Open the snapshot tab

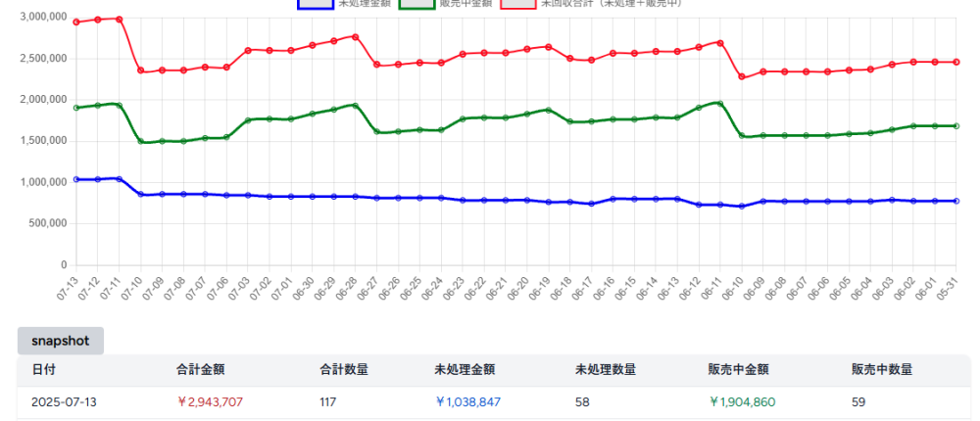pos(61,341)
